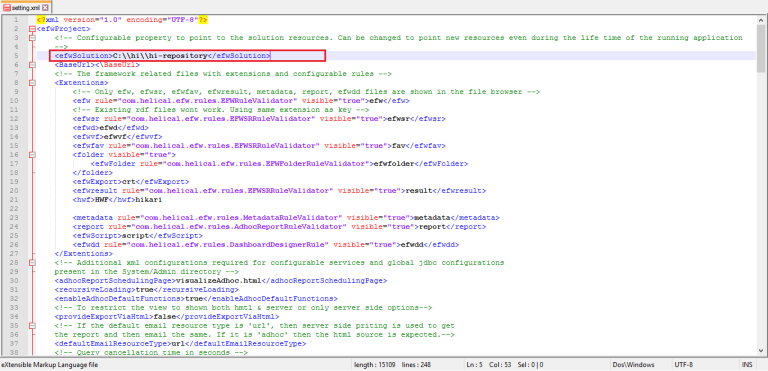Click line number 1 in the margin

click(x=17, y=20)
